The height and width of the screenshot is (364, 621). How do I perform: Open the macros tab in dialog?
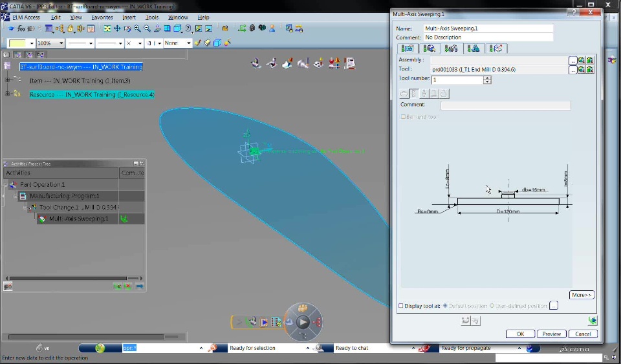point(496,48)
